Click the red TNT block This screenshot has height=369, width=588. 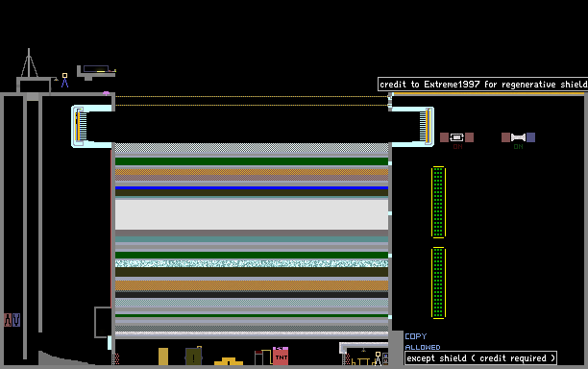pyautogui.click(x=281, y=357)
